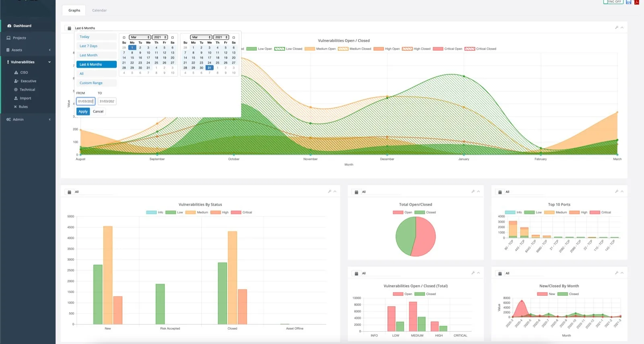
Task: Click the calendar icon next to Last 6 Months
Action: (69, 28)
